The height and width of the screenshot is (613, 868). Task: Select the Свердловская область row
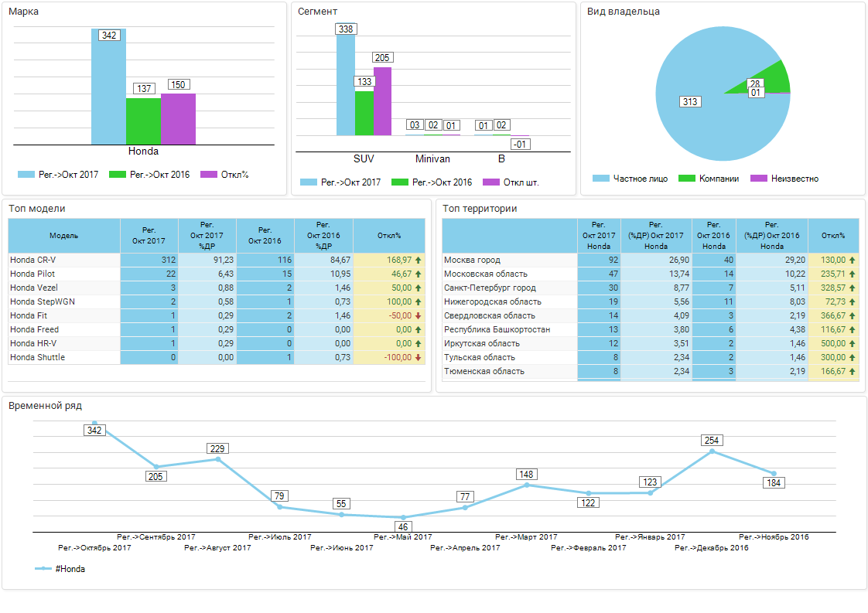(x=651, y=315)
